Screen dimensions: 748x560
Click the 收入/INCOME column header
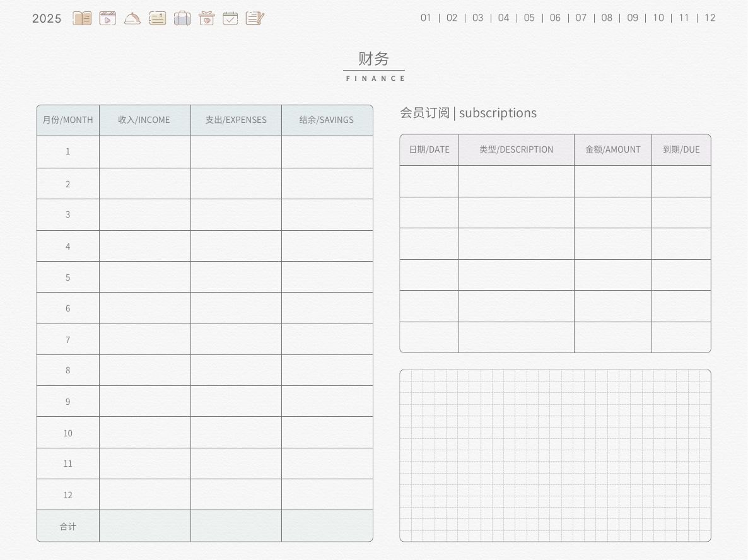tap(144, 120)
